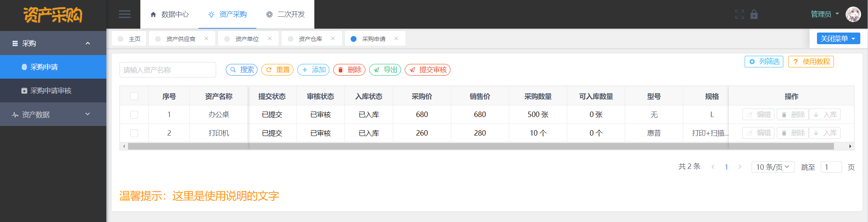Image resolution: width=868 pixels, height=222 pixels.
Task: Open 采购申请审核 in the sidebar
Action: (x=53, y=91)
